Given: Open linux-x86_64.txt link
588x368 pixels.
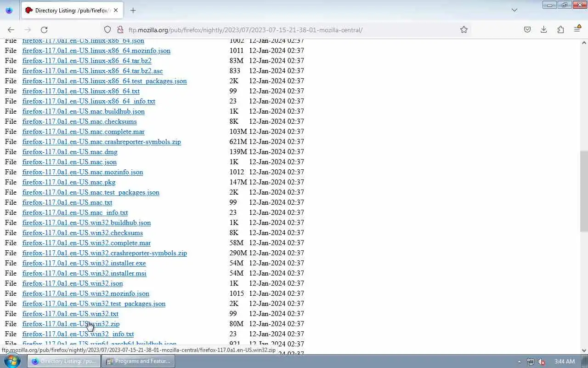Looking at the screenshot, I should [x=81, y=91].
